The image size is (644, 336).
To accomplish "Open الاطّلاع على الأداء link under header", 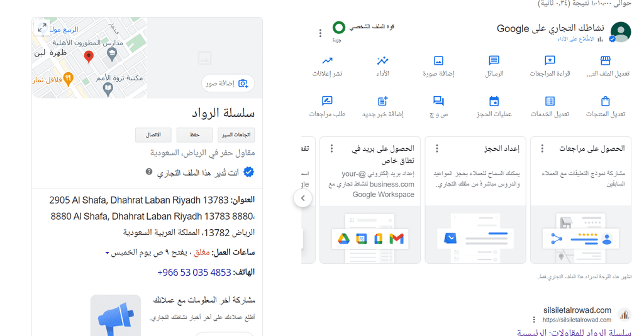I will coord(576,39).
